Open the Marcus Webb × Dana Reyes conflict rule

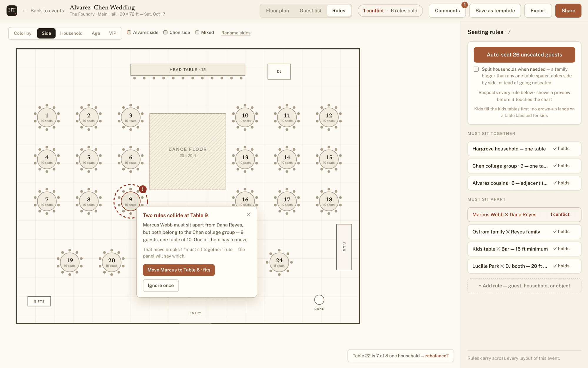point(524,215)
